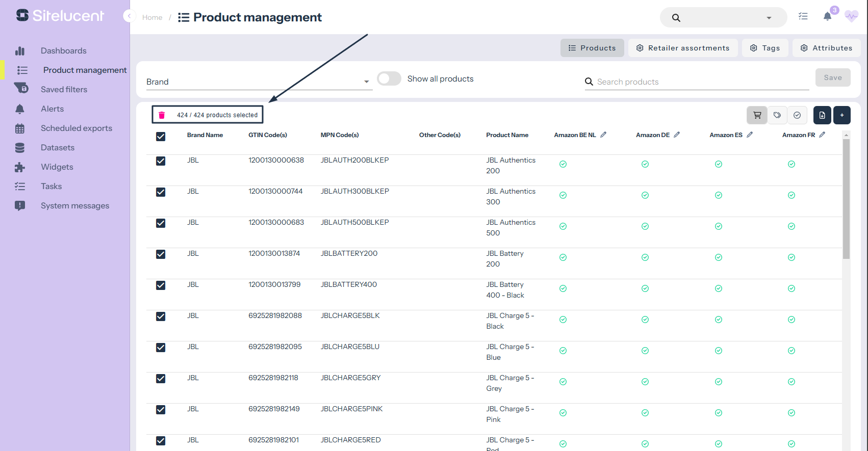Uncheck the select-all header checkbox
868x451 pixels.
click(x=161, y=137)
